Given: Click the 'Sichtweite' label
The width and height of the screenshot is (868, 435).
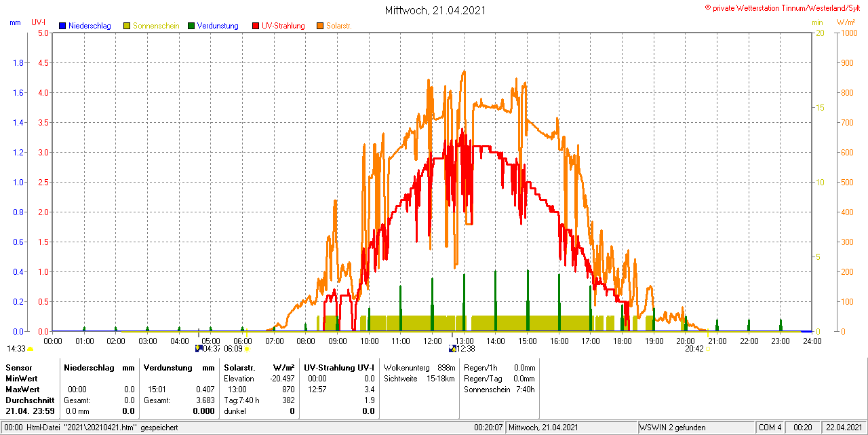Looking at the screenshot, I should pos(401,378).
